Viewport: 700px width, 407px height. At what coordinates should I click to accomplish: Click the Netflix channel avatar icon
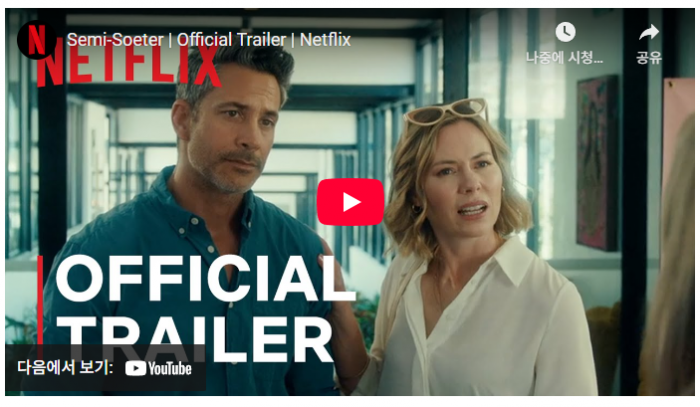(x=37, y=39)
